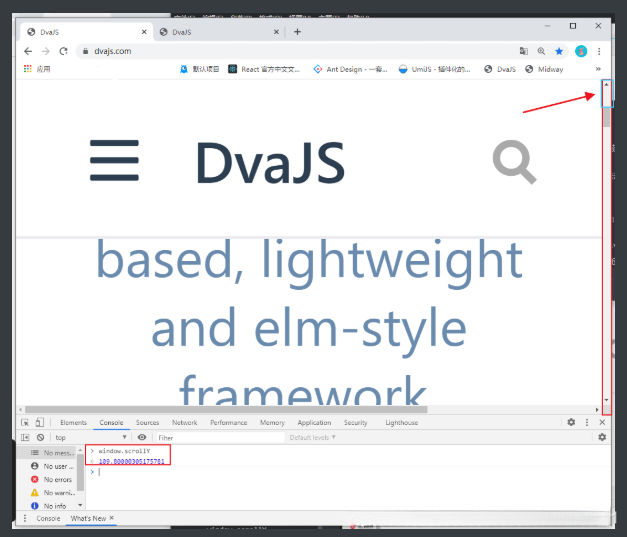Screen dimensions: 627x537
Task: Close the second DvaJS tab
Action: [x=276, y=32]
